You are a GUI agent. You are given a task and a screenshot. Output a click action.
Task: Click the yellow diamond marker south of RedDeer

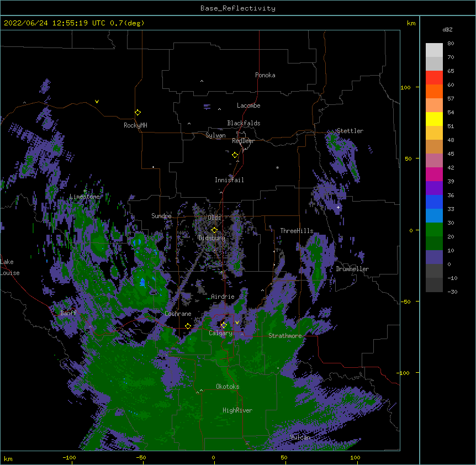coord(235,155)
